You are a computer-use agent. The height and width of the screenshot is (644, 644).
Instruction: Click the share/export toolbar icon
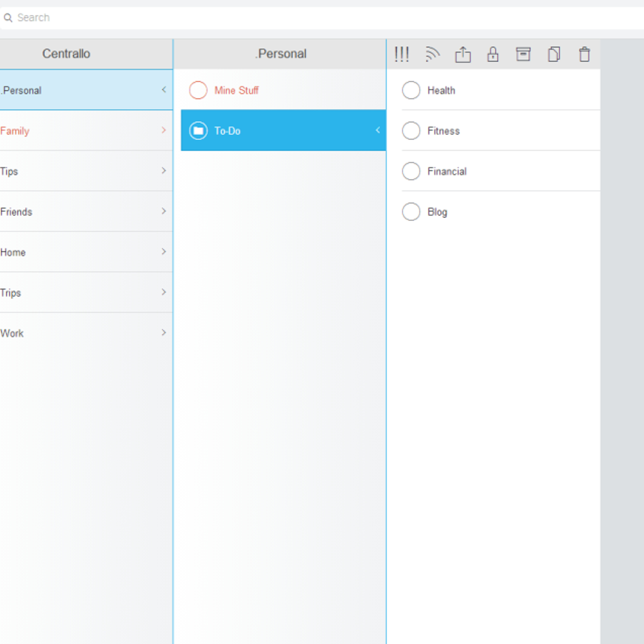pyautogui.click(x=463, y=54)
